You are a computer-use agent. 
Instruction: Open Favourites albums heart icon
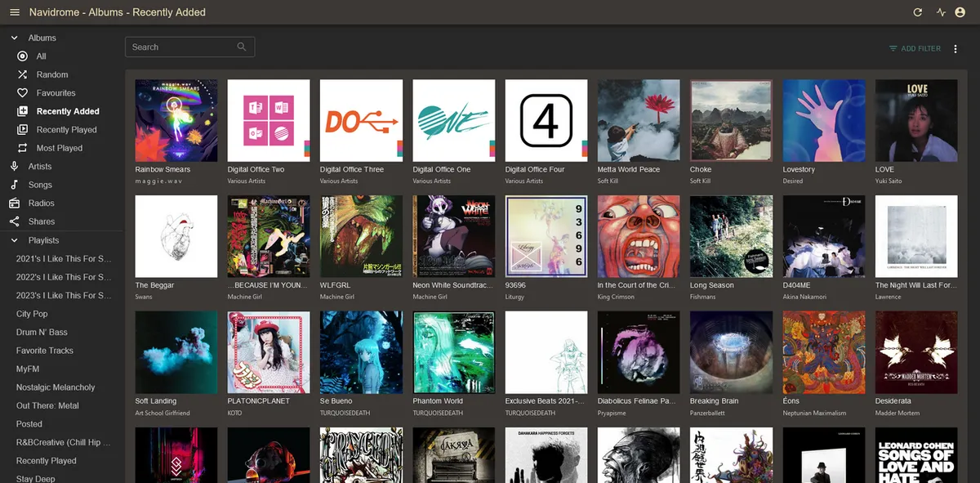23,93
